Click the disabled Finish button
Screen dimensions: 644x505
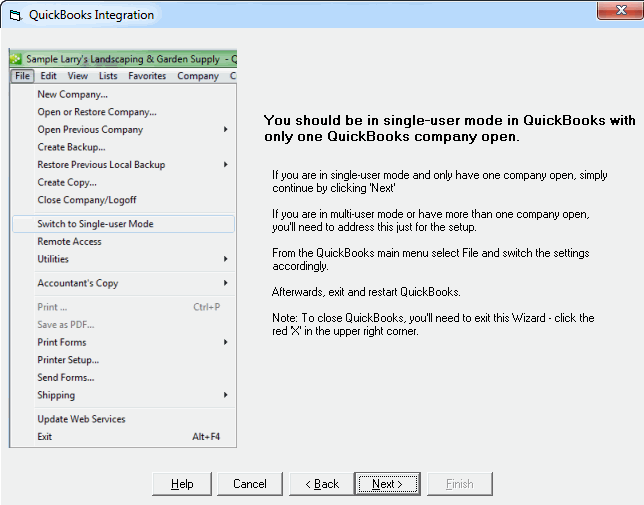tap(460, 484)
